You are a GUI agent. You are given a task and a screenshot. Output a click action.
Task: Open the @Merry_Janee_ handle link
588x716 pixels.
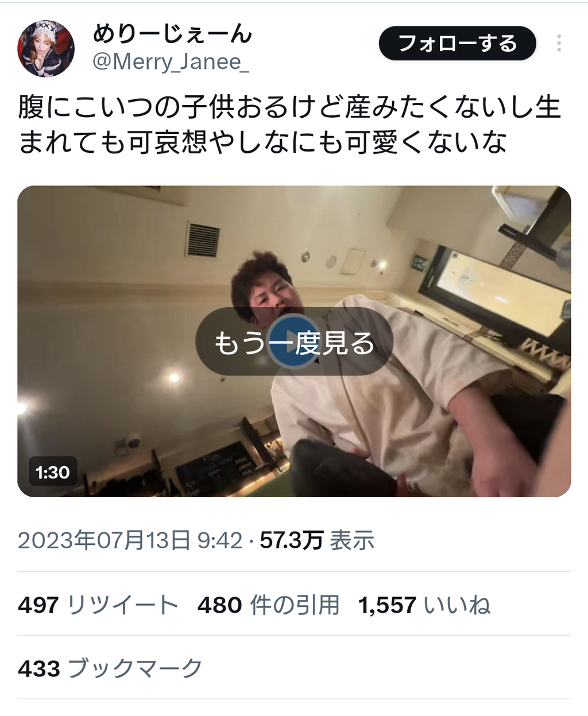point(171,61)
